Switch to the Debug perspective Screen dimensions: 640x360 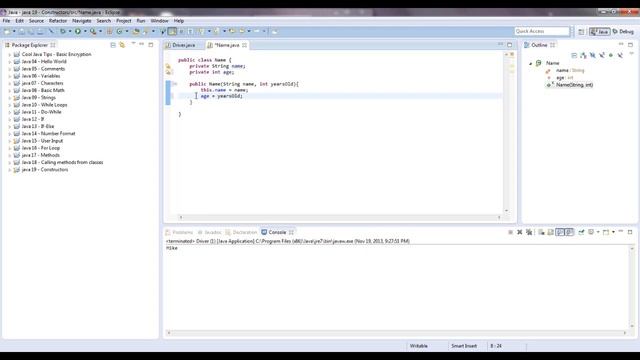[x=623, y=31]
